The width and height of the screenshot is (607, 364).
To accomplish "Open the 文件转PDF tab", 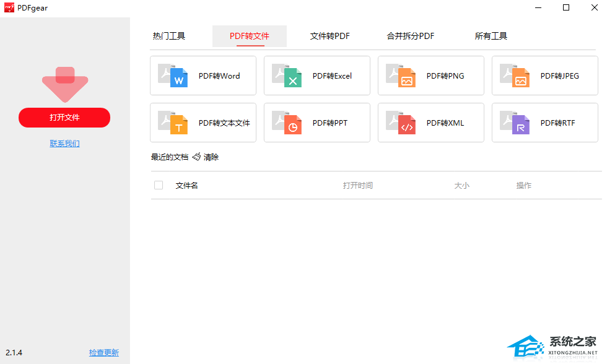I will [330, 36].
